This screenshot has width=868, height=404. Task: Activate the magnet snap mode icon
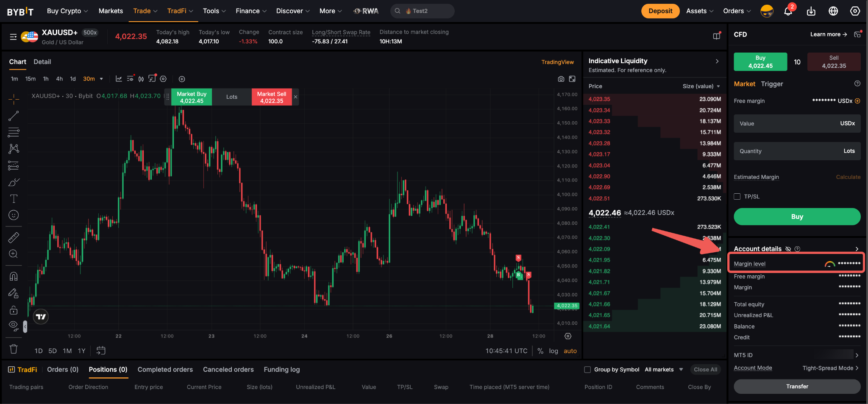(x=14, y=276)
